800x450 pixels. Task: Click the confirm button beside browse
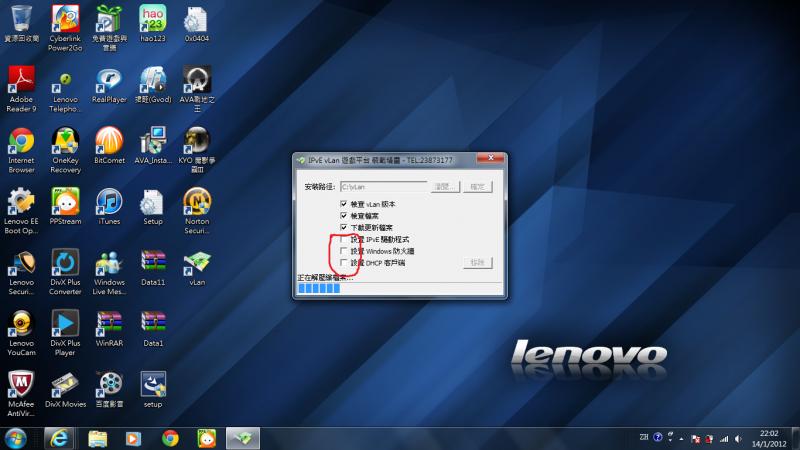tap(478, 187)
